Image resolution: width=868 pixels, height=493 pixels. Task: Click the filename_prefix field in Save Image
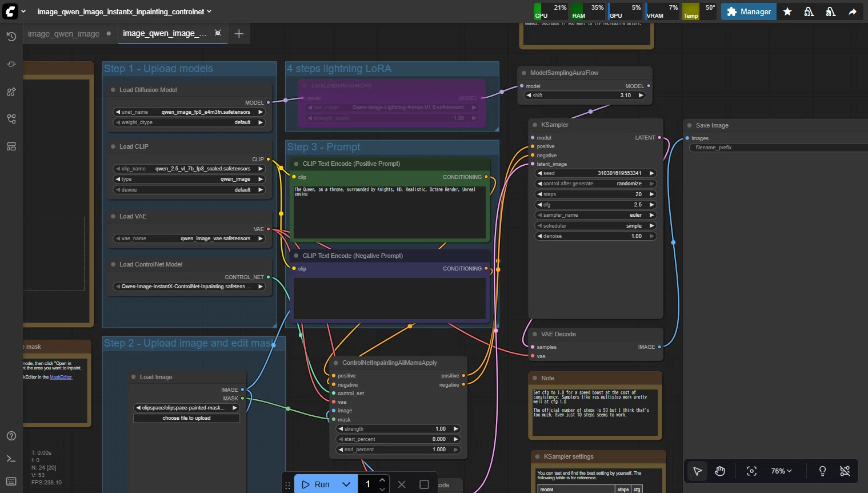pyautogui.click(x=778, y=148)
